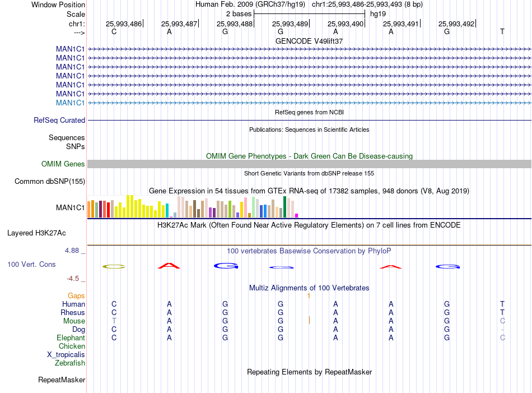The width and height of the screenshot is (532, 393).
Task: Click the green OMIM Gene Phenotypes title
Action: (x=310, y=156)
